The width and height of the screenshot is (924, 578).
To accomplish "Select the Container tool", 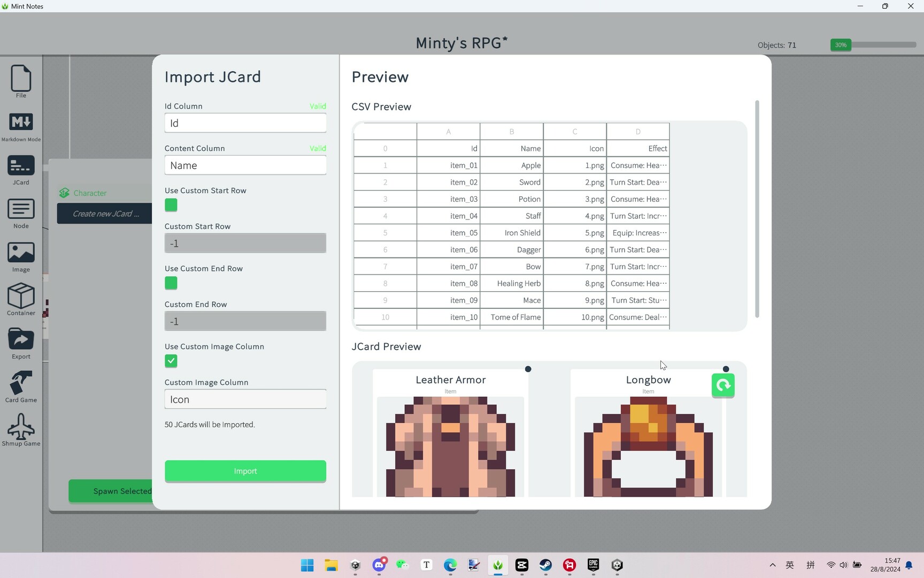I will point(21,300).
